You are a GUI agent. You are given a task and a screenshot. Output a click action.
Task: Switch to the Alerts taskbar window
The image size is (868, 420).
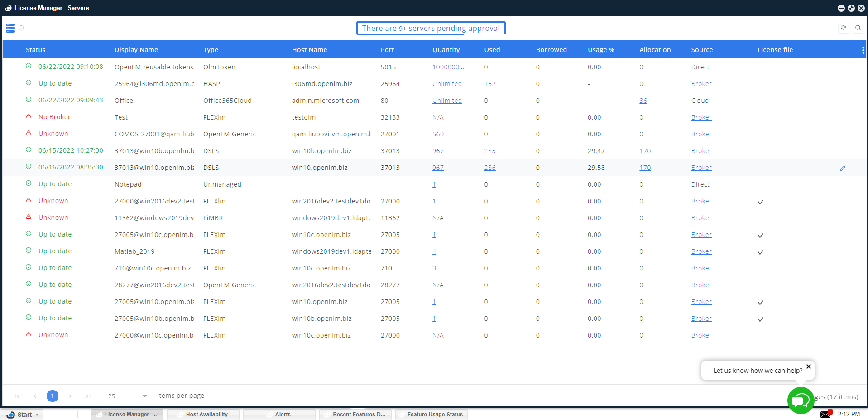[x=279, y=414]
